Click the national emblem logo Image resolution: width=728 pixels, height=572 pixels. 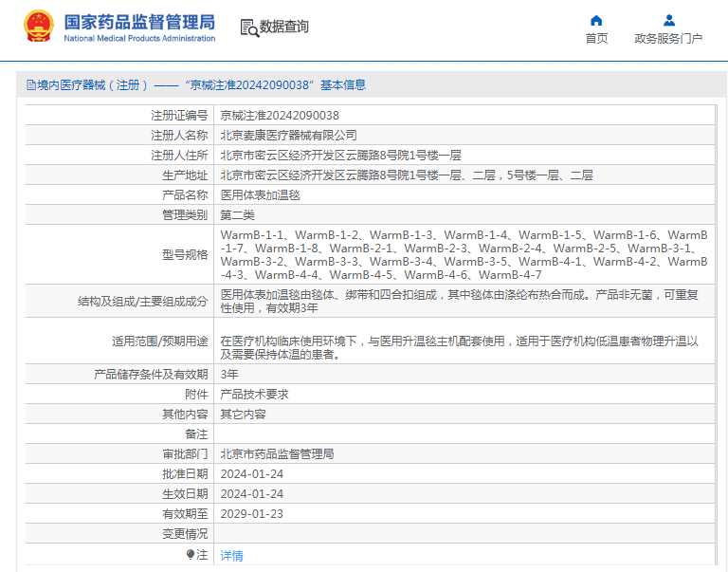38,27
